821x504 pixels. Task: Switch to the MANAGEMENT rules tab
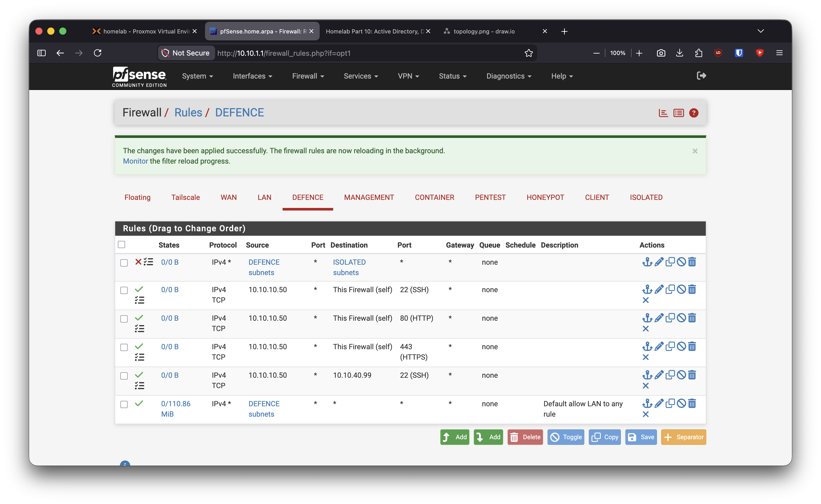click(369, 197)
